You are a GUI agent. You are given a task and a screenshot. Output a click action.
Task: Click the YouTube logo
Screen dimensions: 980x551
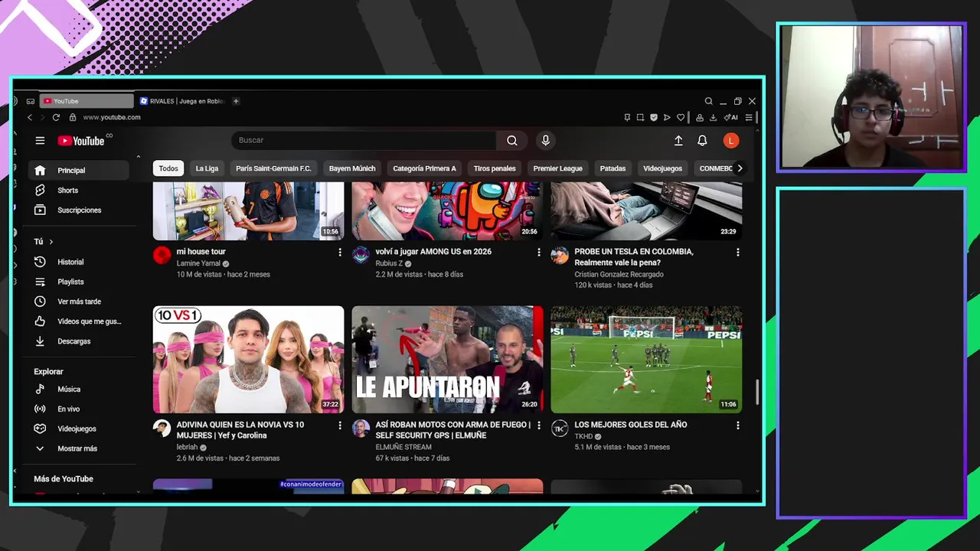tap(81, 141)
